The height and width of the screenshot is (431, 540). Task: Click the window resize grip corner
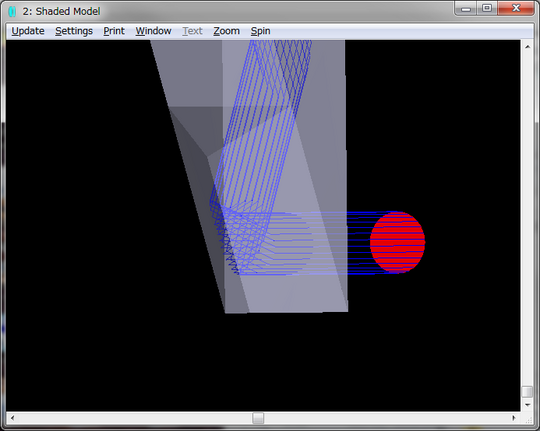pyautogui.click(x=529, y=419)
